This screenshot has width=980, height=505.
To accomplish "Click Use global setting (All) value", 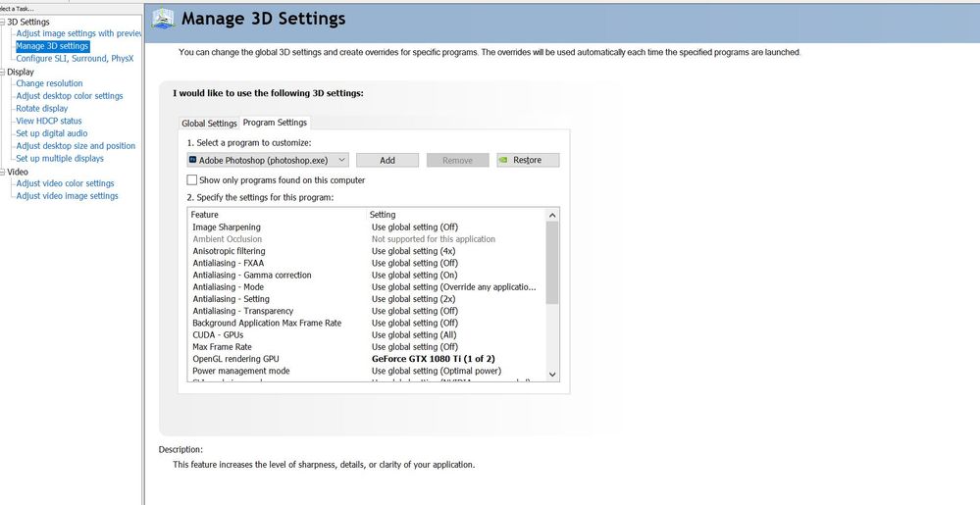I will (414, 335).
